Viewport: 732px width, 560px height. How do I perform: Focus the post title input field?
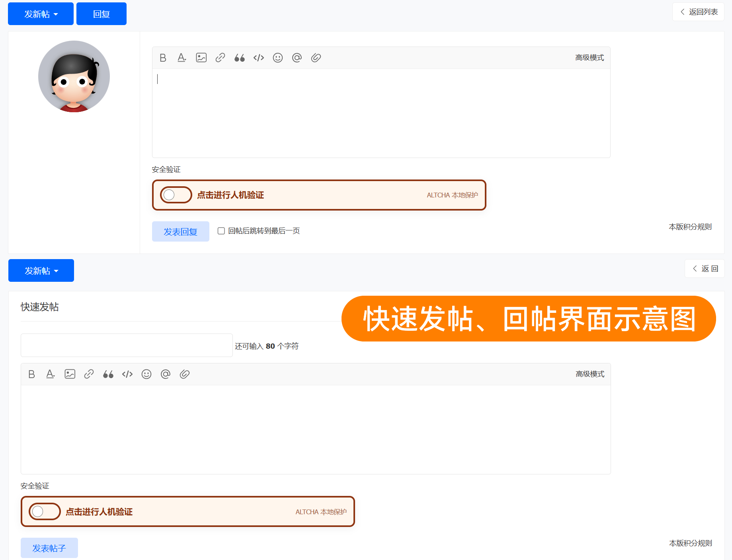127,345
